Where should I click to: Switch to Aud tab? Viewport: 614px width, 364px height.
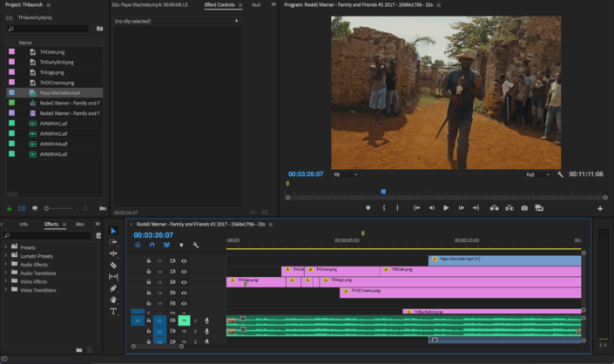pyautogui.click(x=256, y=4)
